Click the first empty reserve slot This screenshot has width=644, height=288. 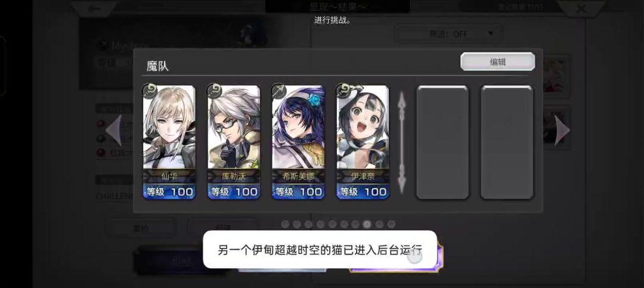[442, 142]
